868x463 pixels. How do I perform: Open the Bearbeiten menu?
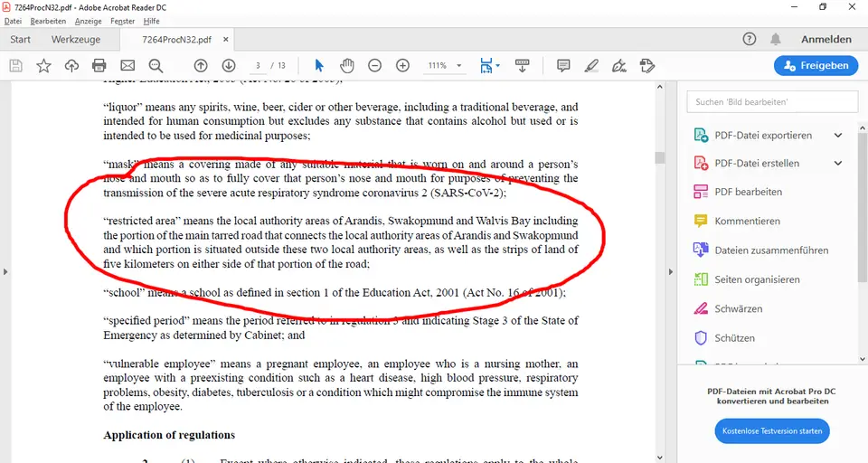(x=48, y=21)
